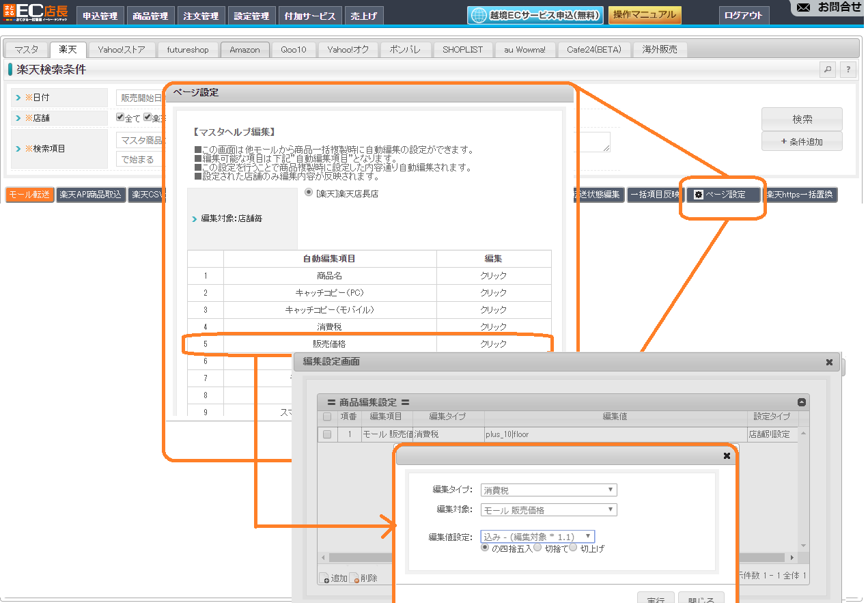This screenshot has height=603, width=868.
Task: Switch to the futureshop tab
Action: [x=188, y=50]
